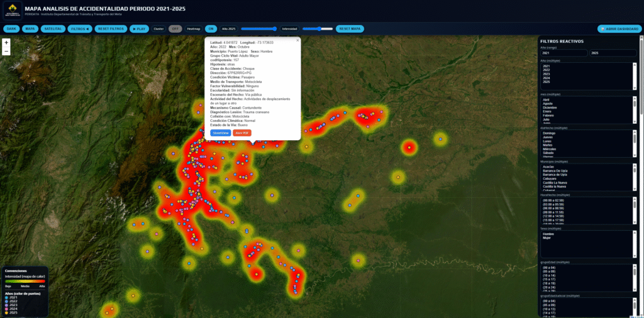
Task: Select (12:00 a 14:59) in HoraHecho list
Action: pyautogui.click(x=587, y=216)
